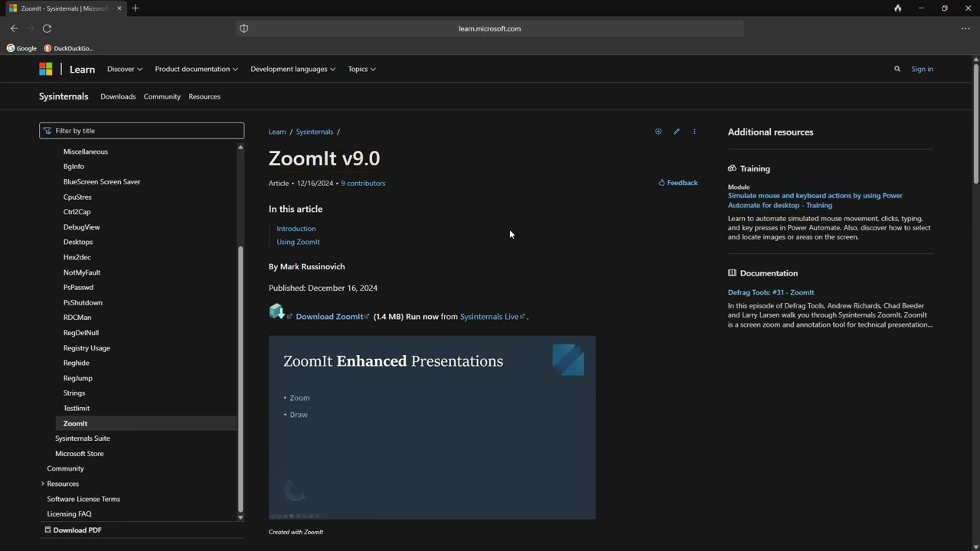
Task: Select Miscellaneous in sidebar
Action: (86, 152)
